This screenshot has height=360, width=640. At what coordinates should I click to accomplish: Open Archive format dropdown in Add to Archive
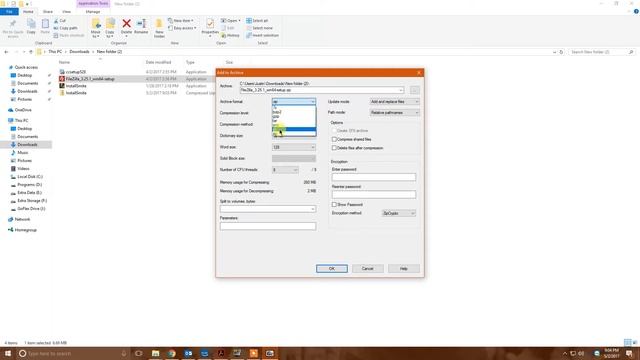coord(294,102)
